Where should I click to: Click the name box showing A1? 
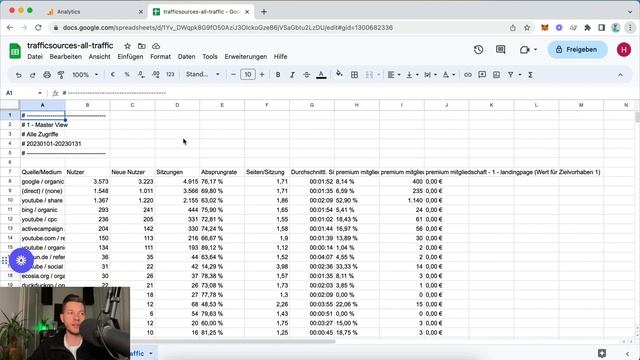[x=24, y=93]
